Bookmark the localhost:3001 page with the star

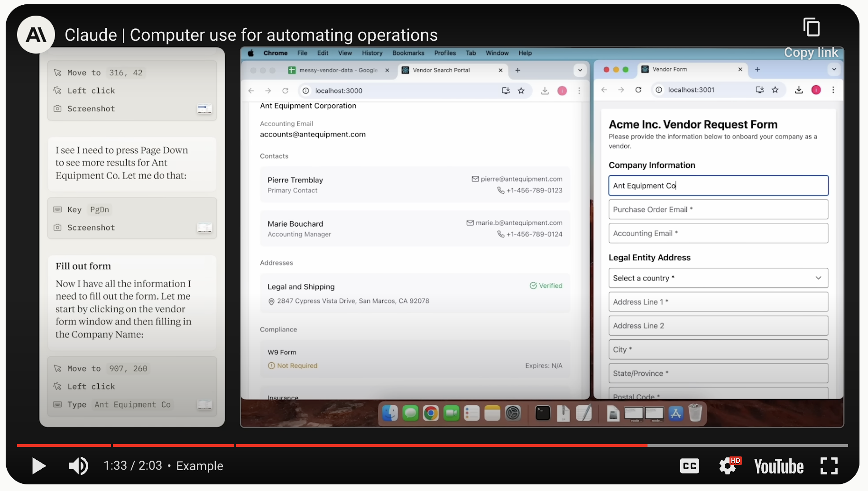(x=775, y=90)
